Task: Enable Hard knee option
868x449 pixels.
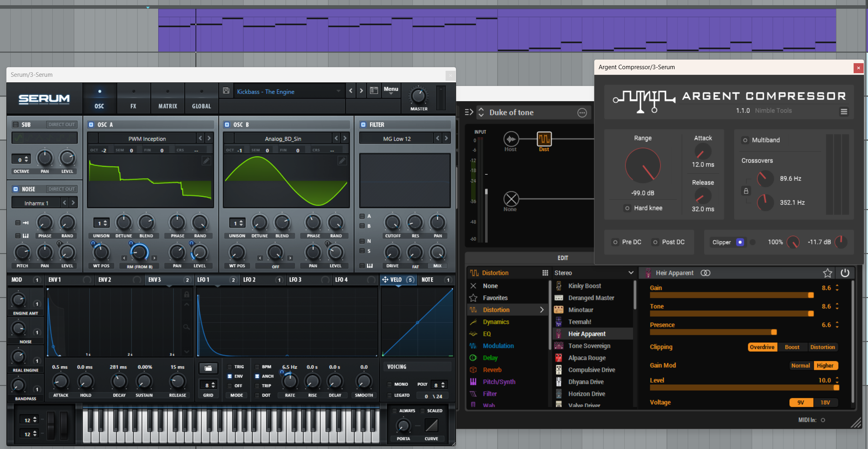Action: click(x=627, y=208)
